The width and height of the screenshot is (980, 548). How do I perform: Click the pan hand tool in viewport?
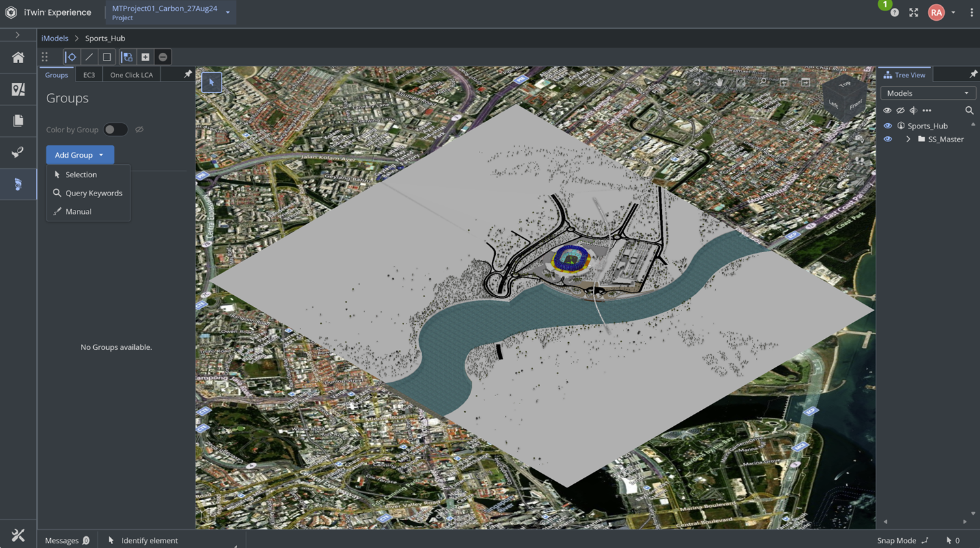tap(719, 83)
